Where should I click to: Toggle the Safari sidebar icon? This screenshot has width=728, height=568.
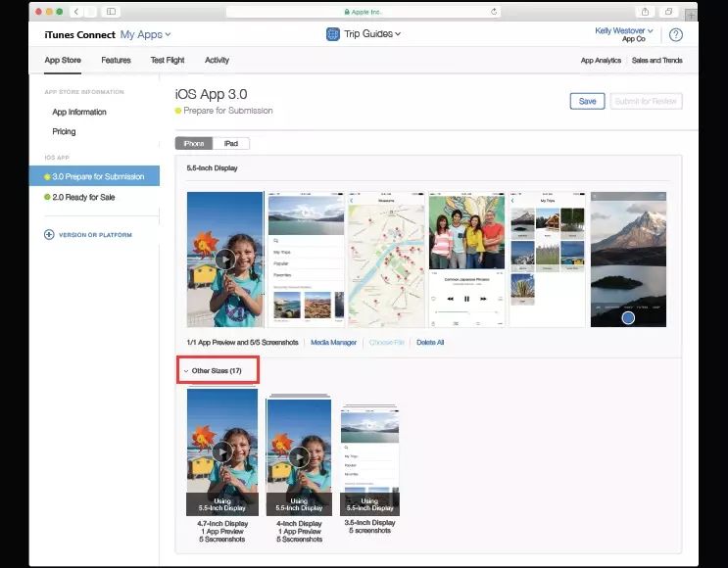[x=111, y=12]
